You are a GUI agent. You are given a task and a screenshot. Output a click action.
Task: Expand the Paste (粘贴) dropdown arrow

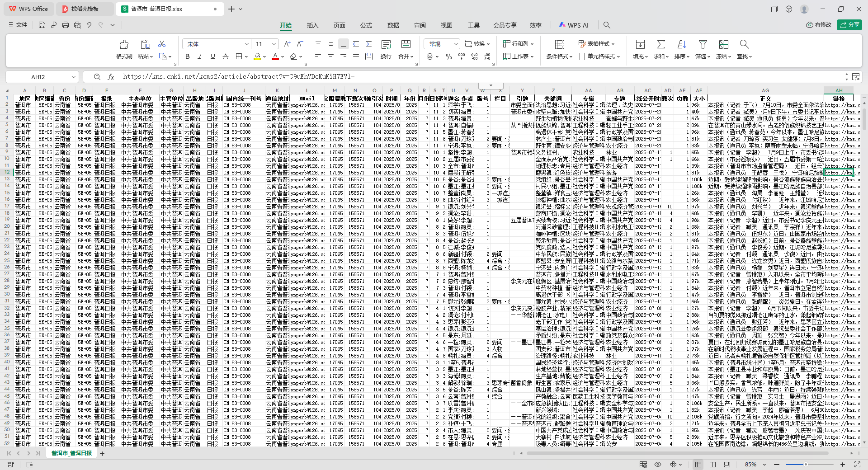[151, 56]
